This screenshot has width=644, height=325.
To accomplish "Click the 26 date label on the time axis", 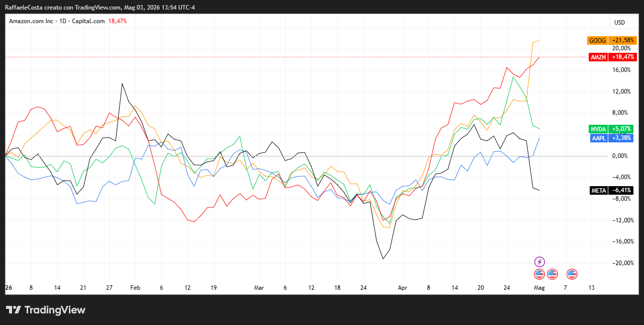I will pyautogui.click(x=9, y=288).
